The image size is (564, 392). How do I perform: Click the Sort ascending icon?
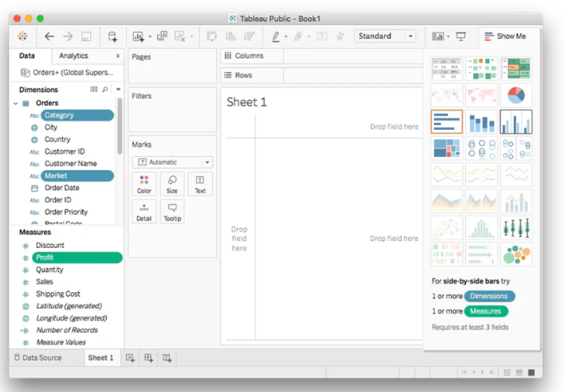click(230, 36)
